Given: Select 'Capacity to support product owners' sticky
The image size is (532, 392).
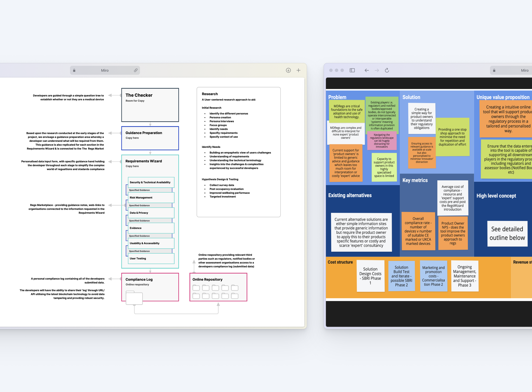Looking at the screenshot, I should (x=384, y=167).
